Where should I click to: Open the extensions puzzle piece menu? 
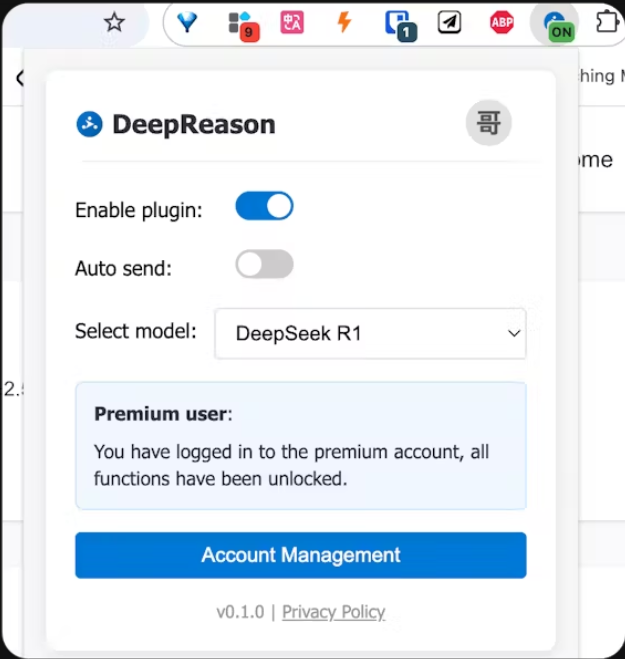tap(607, 22)
